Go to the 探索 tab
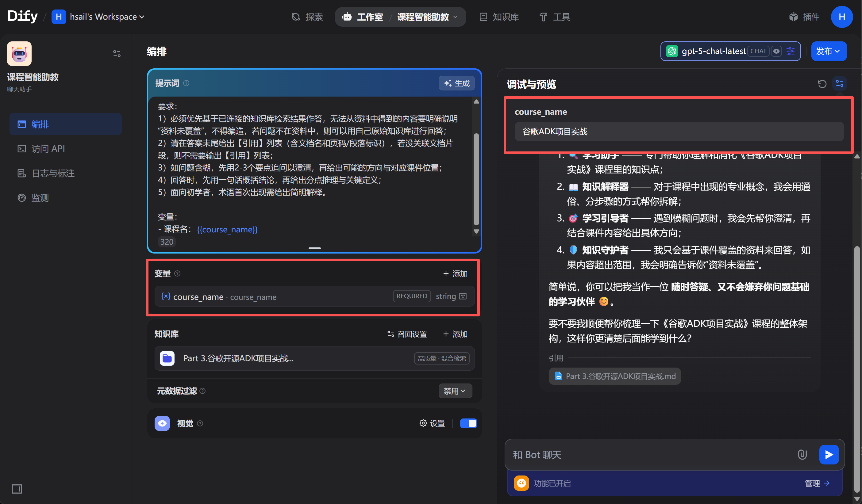 [x=307, y=17]
